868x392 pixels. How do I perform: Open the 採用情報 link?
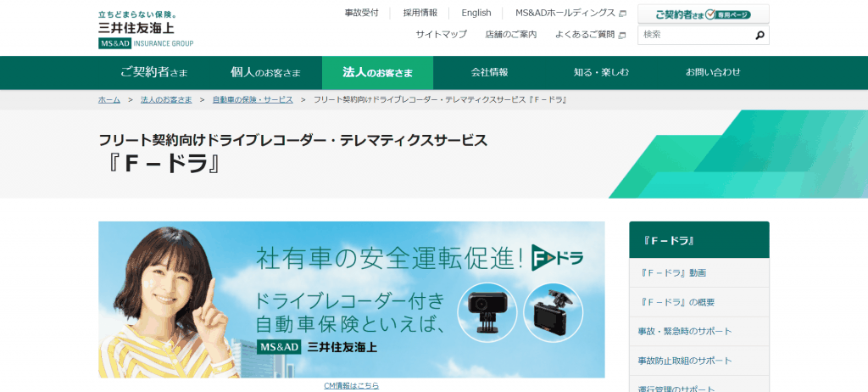pos(420,13)
